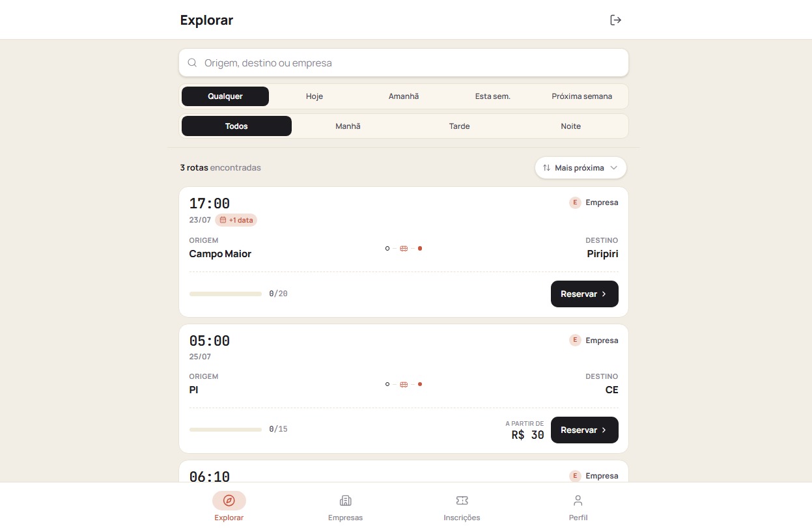
Task: Select the Noite time filter tab
Action: 571,126
